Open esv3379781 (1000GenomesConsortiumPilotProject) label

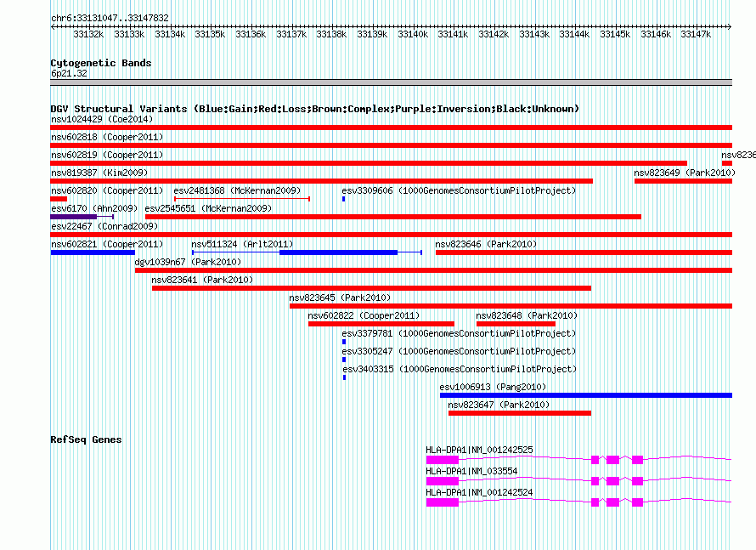pos(459,333)
